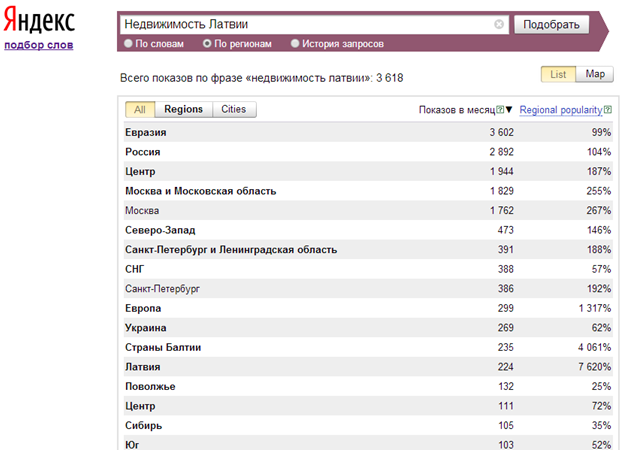Screen dimensions: 627x452
Task: Open help icon next to Regional popularity
Action: pos(608,110)
